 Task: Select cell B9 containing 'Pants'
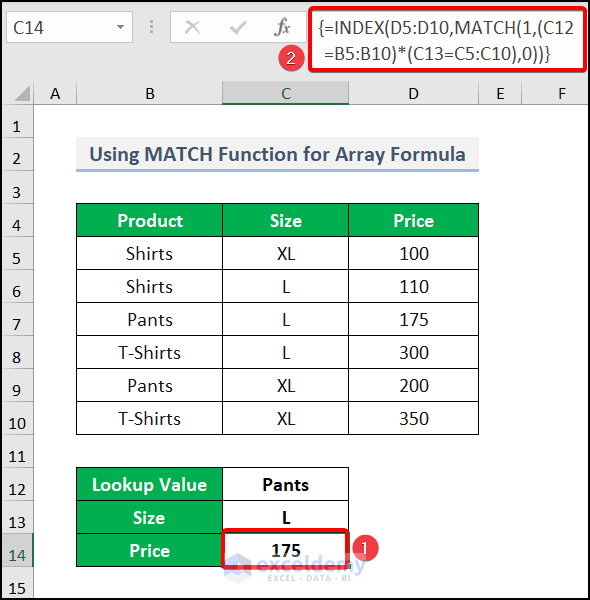pos(149,385)
